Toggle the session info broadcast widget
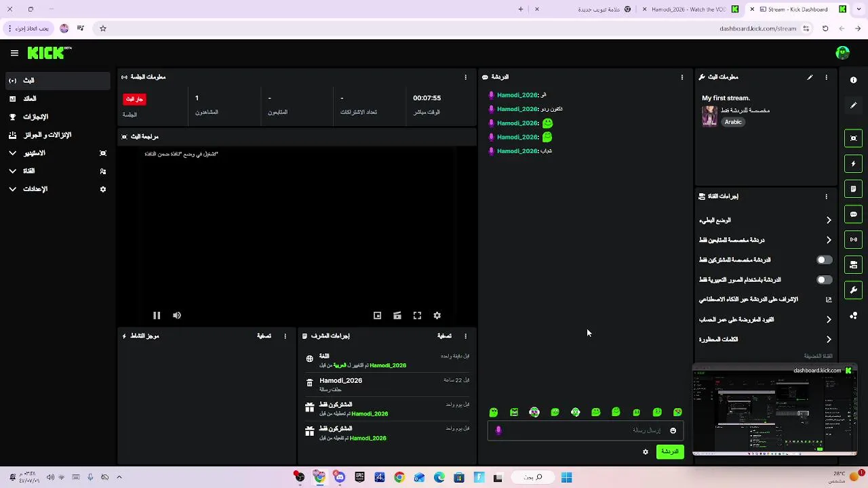 (x=853, y=239)
